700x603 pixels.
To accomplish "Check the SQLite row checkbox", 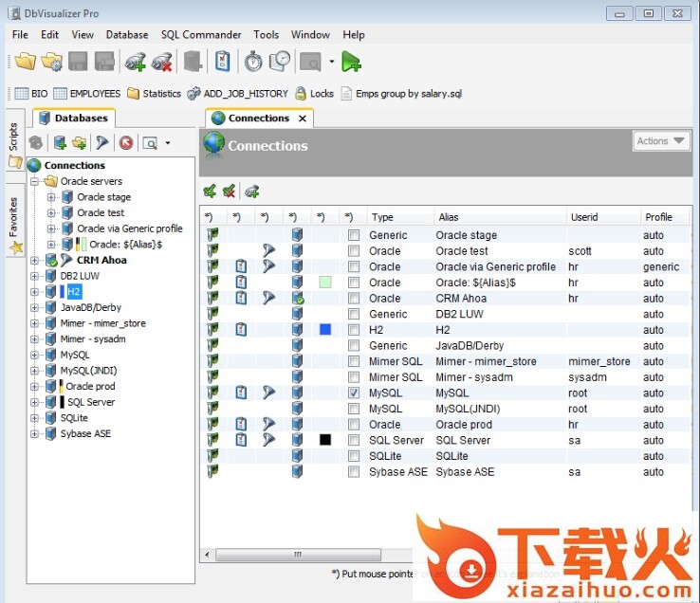I will coord(354,456).
